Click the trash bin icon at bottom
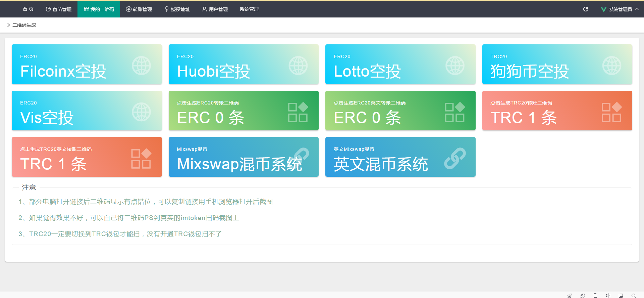644x298 pixels. point(595,296)
